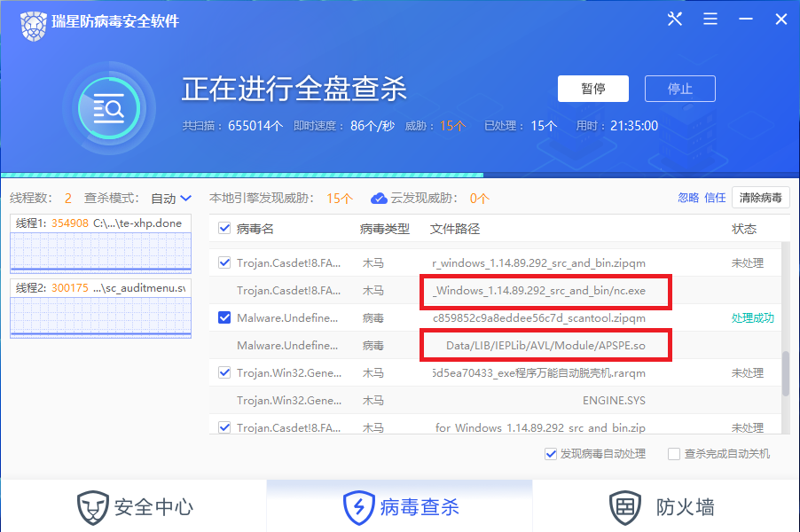Minimize the Rising antivirus window
Screen dimensions: 800x532
(746, 20)
